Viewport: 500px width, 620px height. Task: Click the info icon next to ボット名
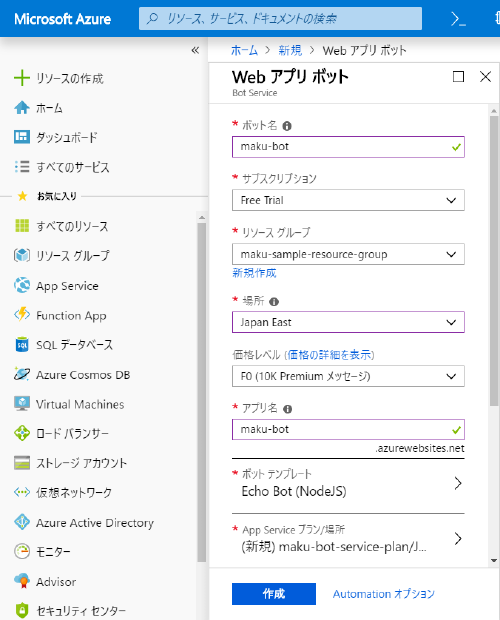pos(287,126)
